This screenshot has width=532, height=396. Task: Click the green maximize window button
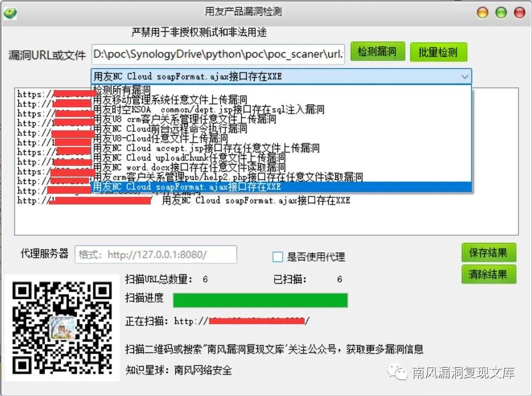click(501, 12)
